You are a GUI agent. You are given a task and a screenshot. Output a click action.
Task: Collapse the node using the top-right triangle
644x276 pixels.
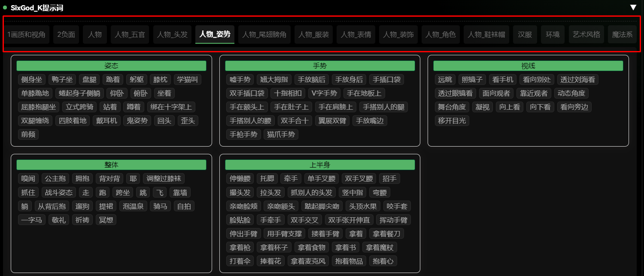point(634,7)
